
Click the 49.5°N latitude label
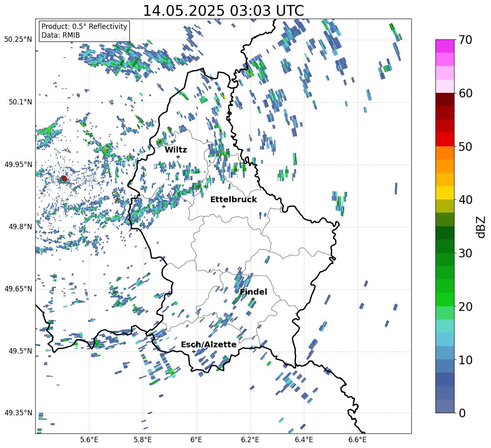point(20,351)
